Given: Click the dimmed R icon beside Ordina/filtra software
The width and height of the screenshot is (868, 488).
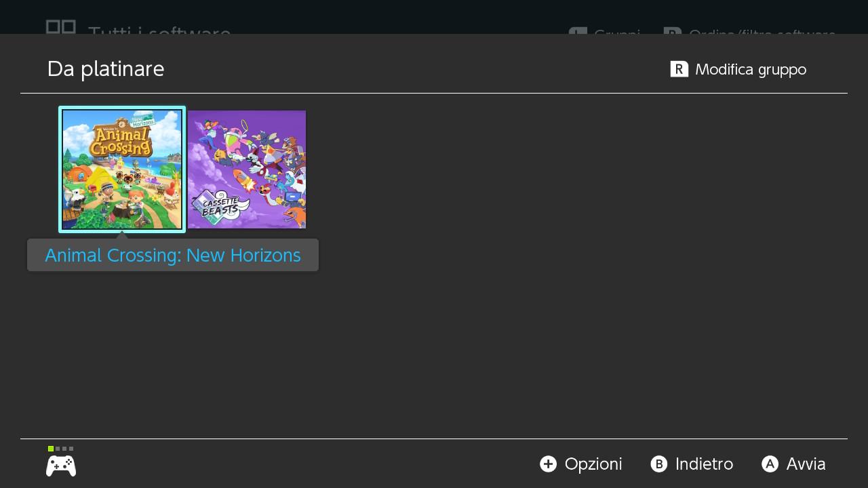Looking at the screenshot, I should click(x=673, y=31).
